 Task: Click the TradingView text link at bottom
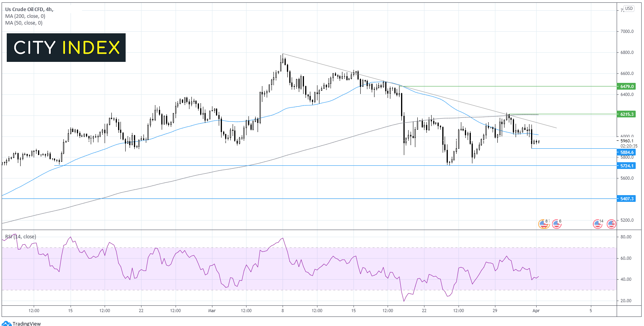[x=27, y=324]
